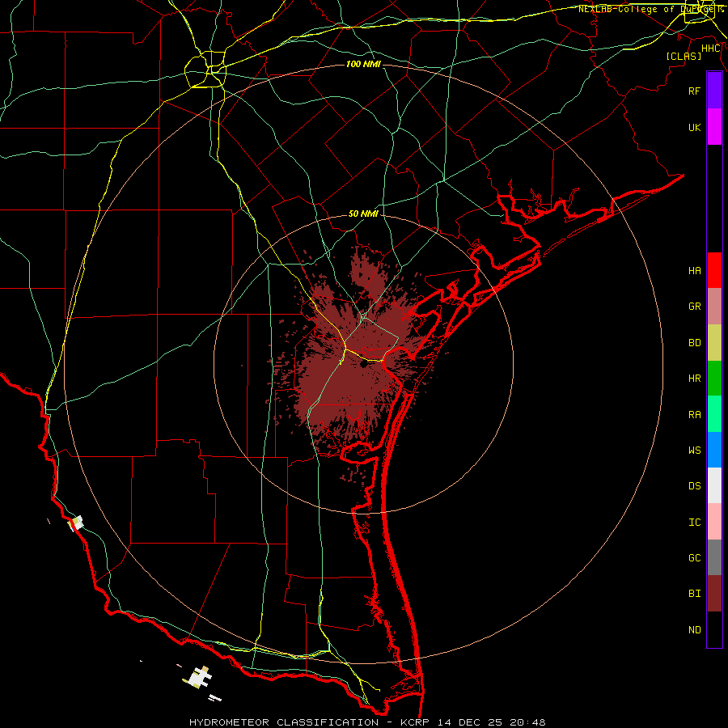This screenshot has height=728, width=728.
Task: Click the HA red legend swatch
Action: 714,270
